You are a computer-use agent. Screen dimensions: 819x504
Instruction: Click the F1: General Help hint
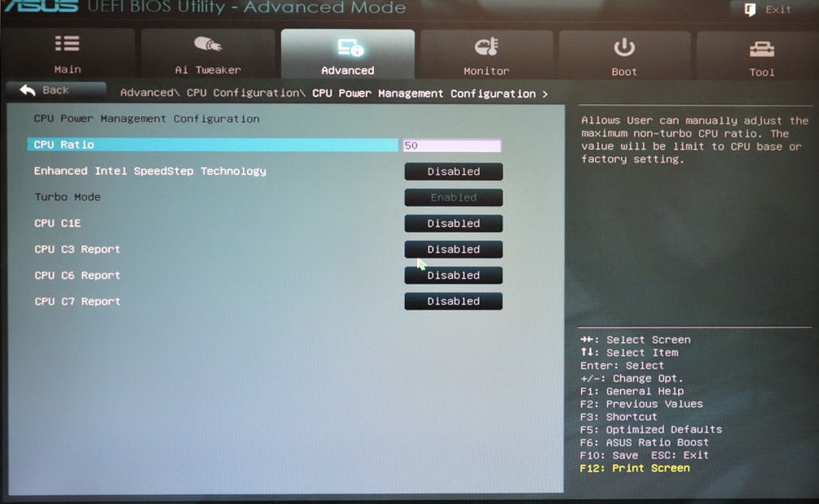click(632, 392)
